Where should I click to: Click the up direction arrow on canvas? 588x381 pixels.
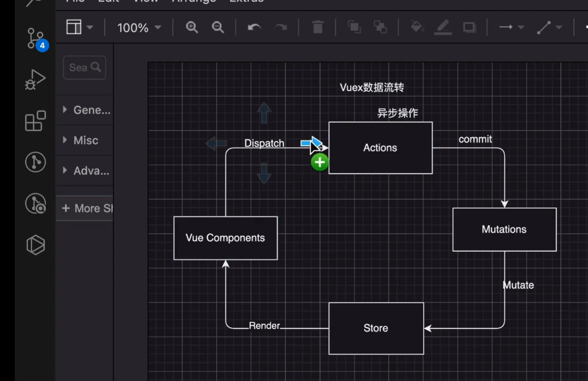coord(264,113)
